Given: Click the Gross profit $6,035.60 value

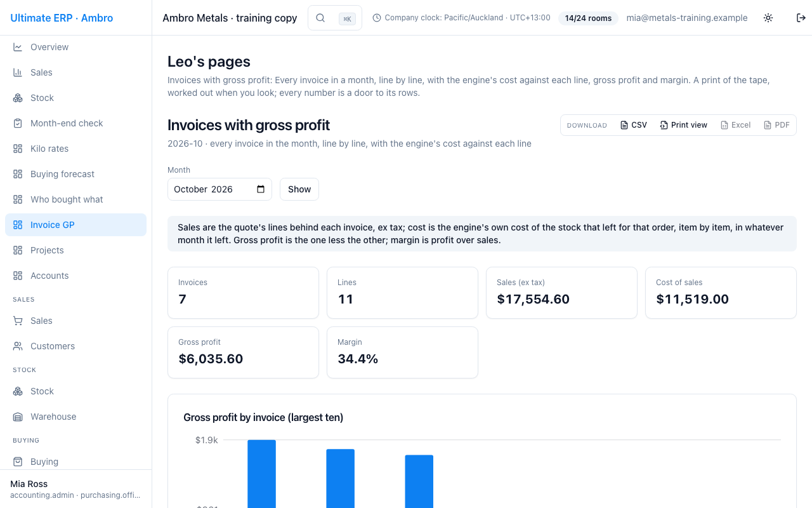Looking at the screenshot, I should [211, 359].
